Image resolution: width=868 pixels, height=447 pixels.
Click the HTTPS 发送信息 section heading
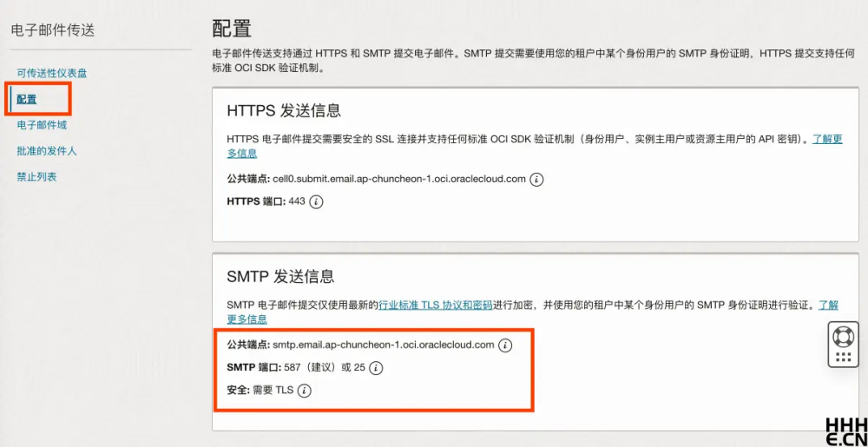click(x=284, y=110)
